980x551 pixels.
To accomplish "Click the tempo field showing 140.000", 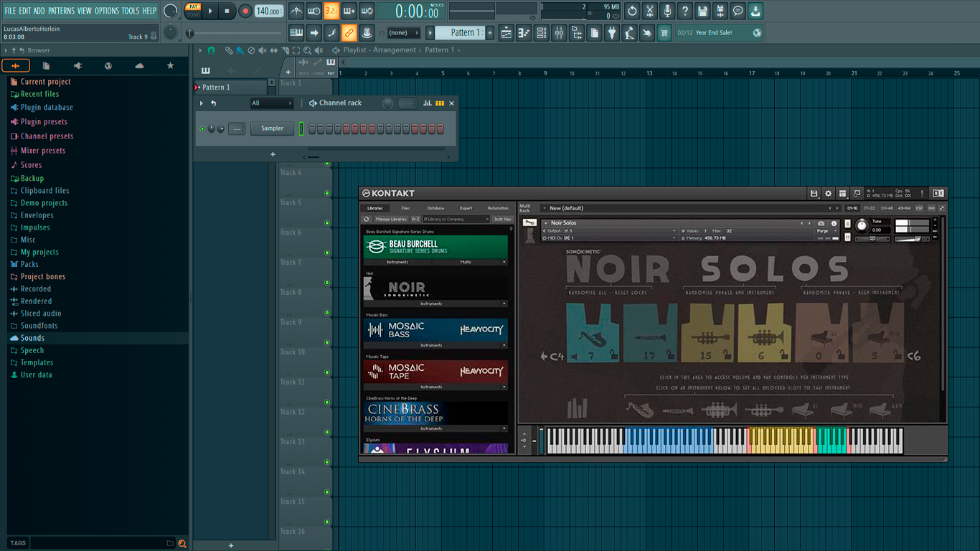I will pyautogui.click(x=269, y=11).
